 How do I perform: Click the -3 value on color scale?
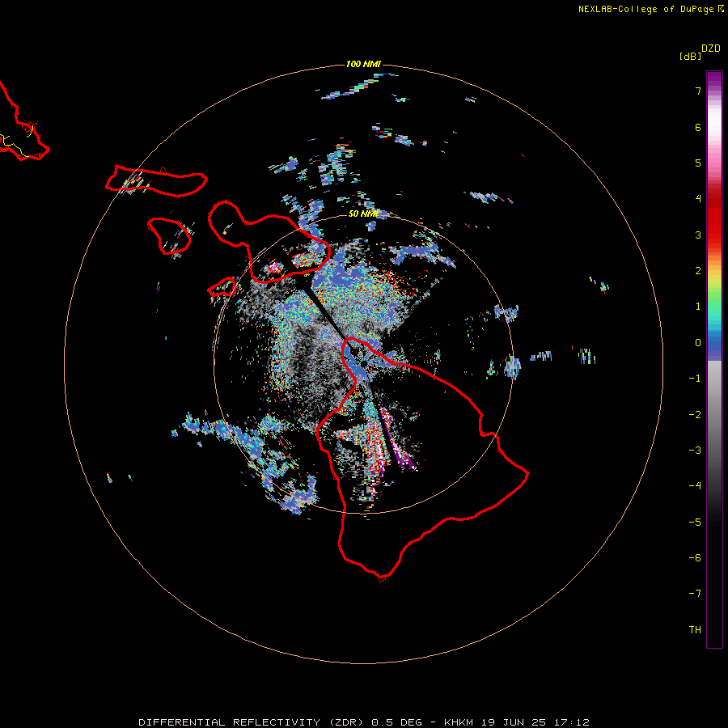(x=695, y=451)
